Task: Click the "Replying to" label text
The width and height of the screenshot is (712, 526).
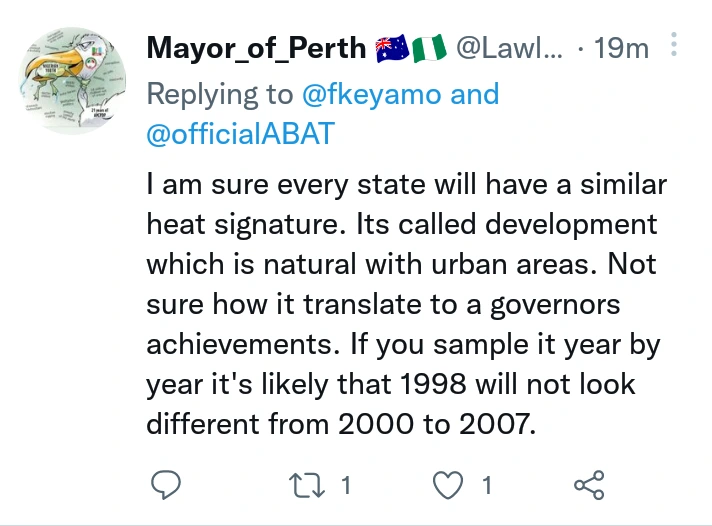Action: (x=220, y=95)
